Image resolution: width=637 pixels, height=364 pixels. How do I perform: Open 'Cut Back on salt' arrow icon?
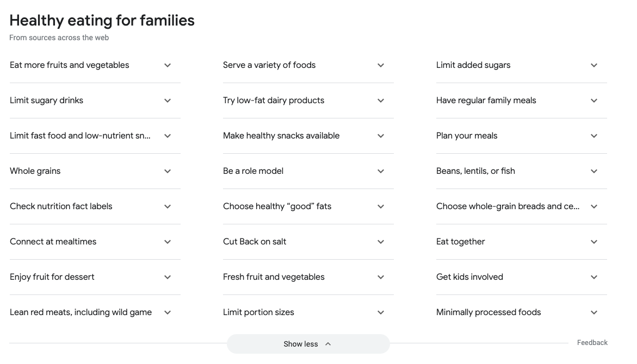(381, 242)
